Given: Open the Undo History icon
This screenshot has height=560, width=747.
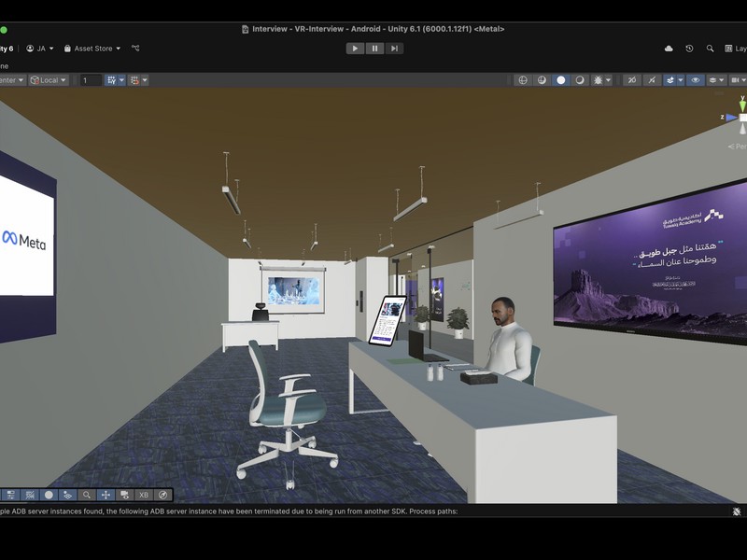Looking at the screenshot, I should pyautogui.click(x=689, y=49).
